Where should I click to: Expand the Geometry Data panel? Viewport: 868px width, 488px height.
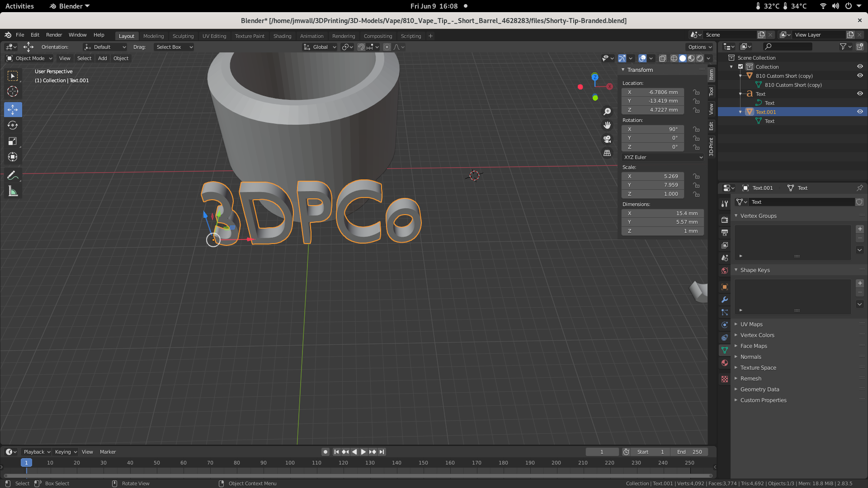pos(759,389)
